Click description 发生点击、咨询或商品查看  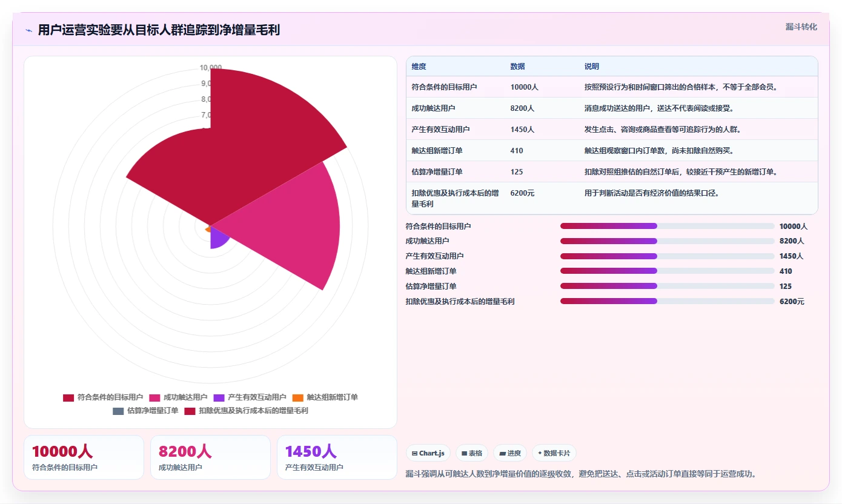(628, 130)
